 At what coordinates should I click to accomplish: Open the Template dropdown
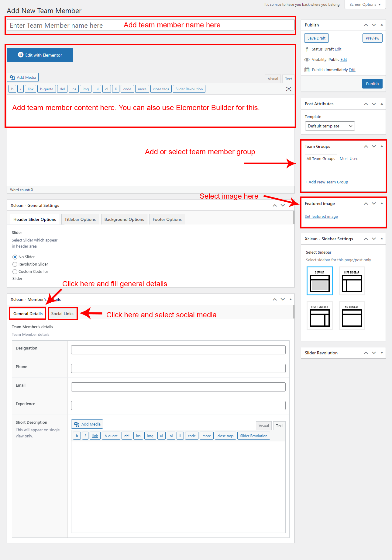pos(330,126)
